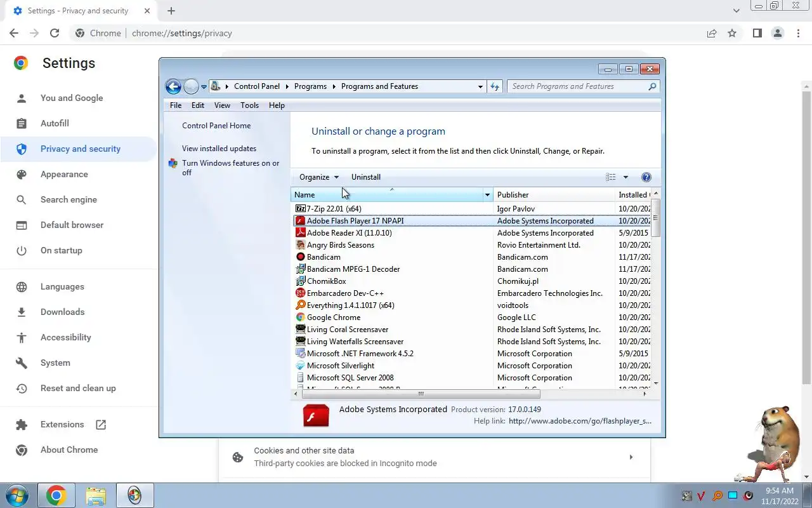This screenshot has width=812, height=508.
Task: Open the Name column filter dropdown
Action: pyautogui.click(x=487, y=195)
